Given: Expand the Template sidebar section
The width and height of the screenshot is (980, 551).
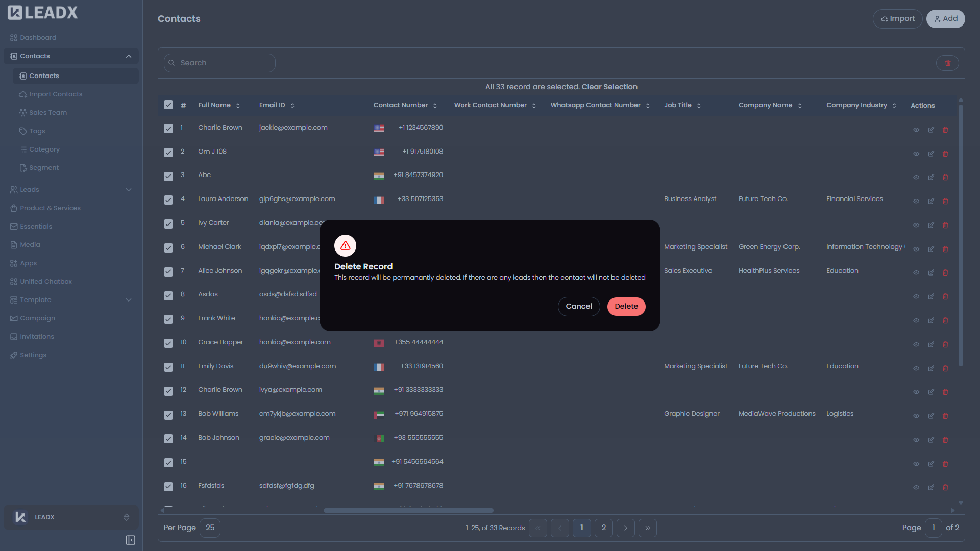Looking at the screenshot, I should point(129,300).
